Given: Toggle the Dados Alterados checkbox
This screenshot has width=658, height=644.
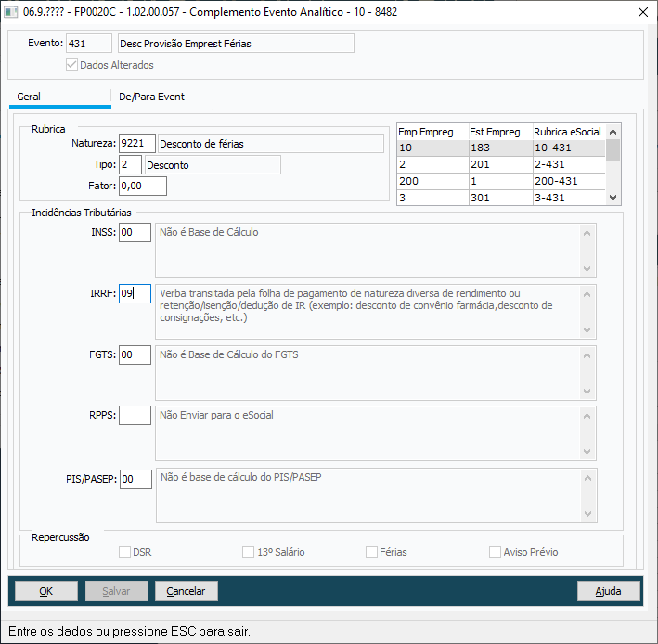Looking at the screenshot, I should (x=71, y=65).
